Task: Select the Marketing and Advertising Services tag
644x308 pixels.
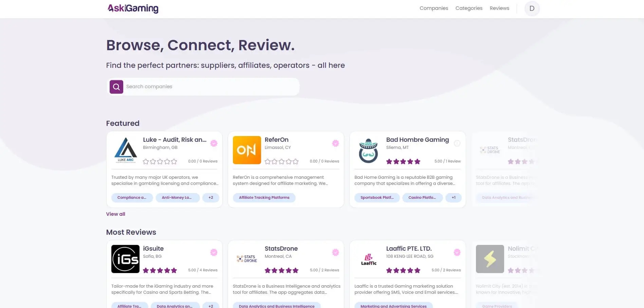Action: click(x=393, y=305)
